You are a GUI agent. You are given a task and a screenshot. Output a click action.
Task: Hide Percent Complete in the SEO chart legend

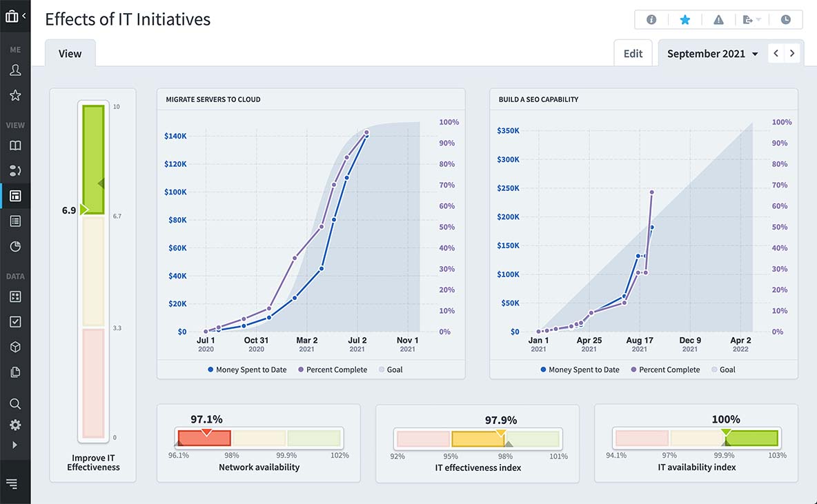[665, 370]
